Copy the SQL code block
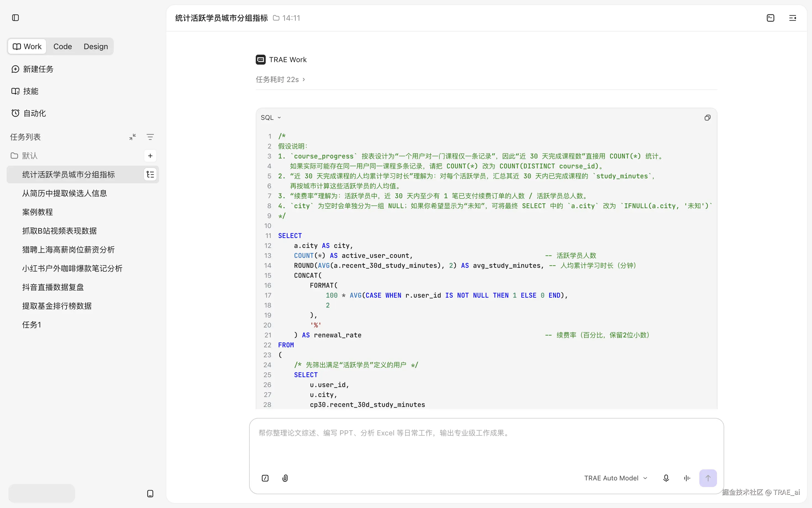This screenshot has width=812, height=508. (708, 118)
